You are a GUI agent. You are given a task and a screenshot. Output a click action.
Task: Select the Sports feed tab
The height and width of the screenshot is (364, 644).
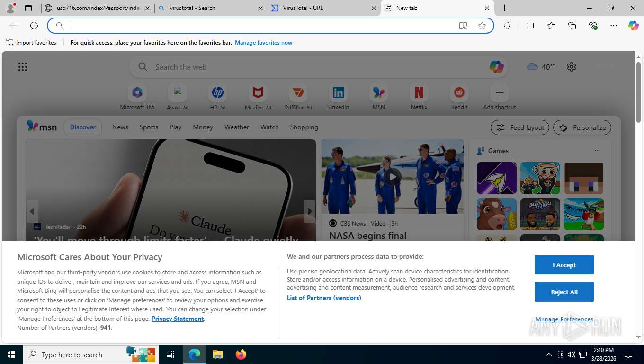(x=149, y=127)
